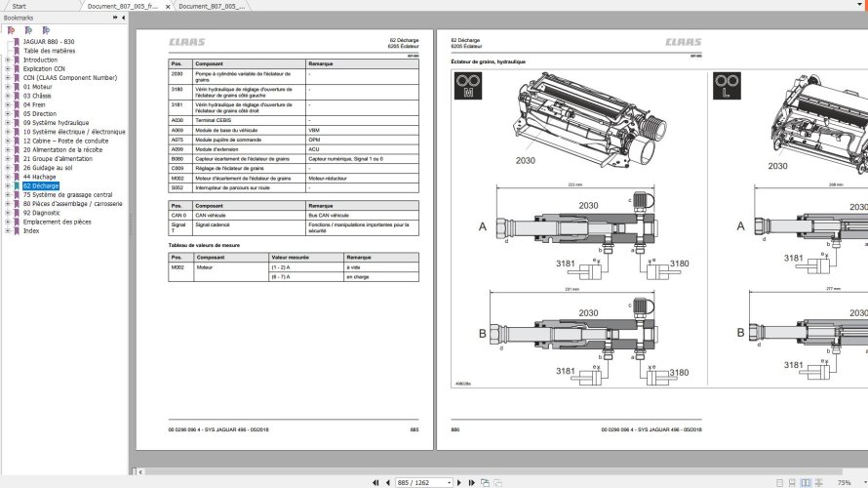Image resolution: width=868 pixels, height=488 pixels.
Task: Click bookmark icon beside Index
Action: coord(17,231)
